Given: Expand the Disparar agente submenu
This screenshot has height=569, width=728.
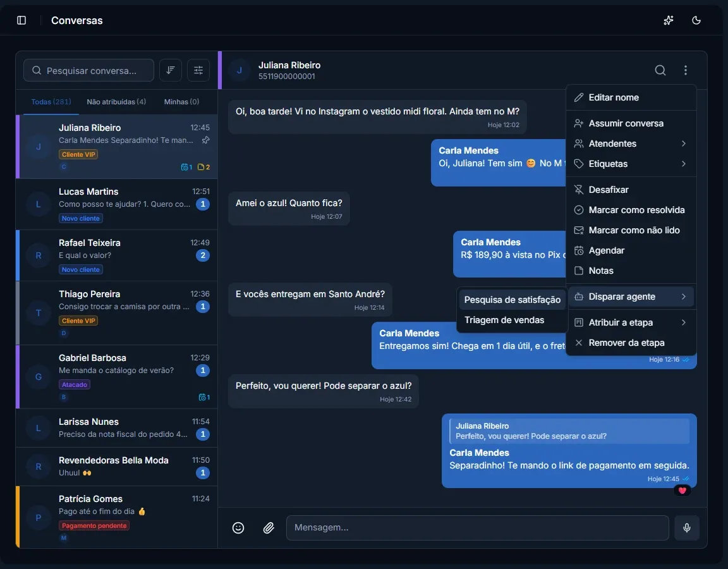Looking at the screenshot, I should 631,297.
